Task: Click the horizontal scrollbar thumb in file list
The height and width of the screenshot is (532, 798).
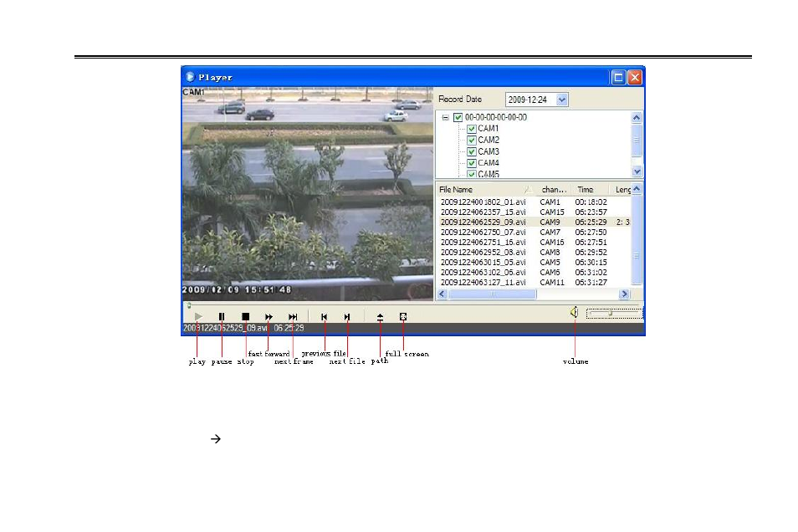Action: coord(492,294)
